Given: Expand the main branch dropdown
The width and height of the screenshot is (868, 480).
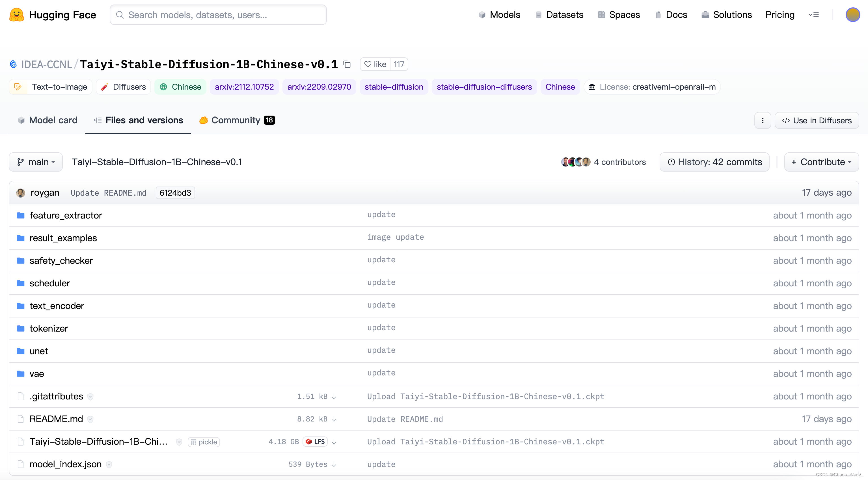Looking at the screenshot, I should (36, 162).
